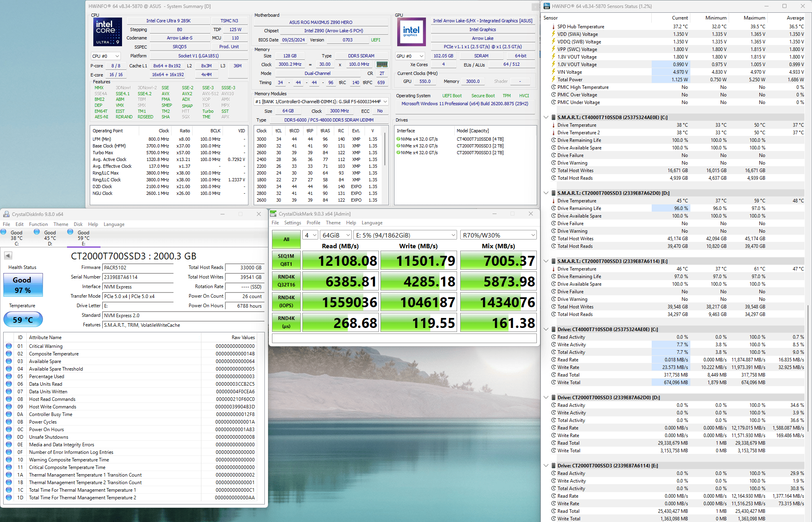Open the test count dropdown showing 4
This screenshot has height=522, width=812.
pyautogui.click(x=310, y=235)
